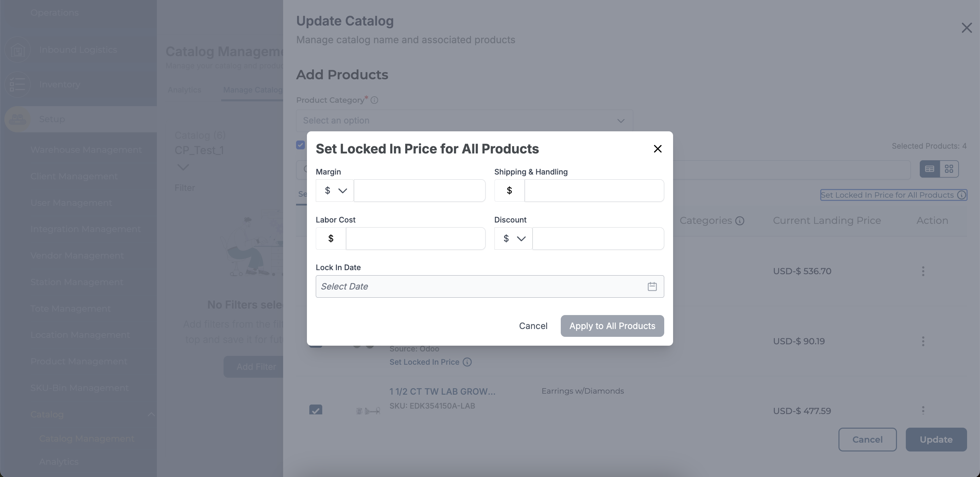The height and width of the screenshot is (477, 980).
Task: Open action menu for USD-$ 90.19 product
Action: 923,341
